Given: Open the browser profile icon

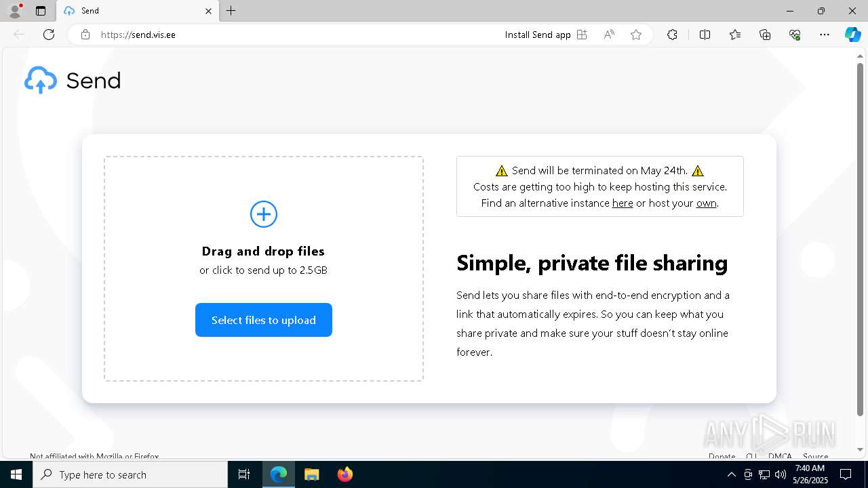Looking at the screenshot, I should point(14,11).
